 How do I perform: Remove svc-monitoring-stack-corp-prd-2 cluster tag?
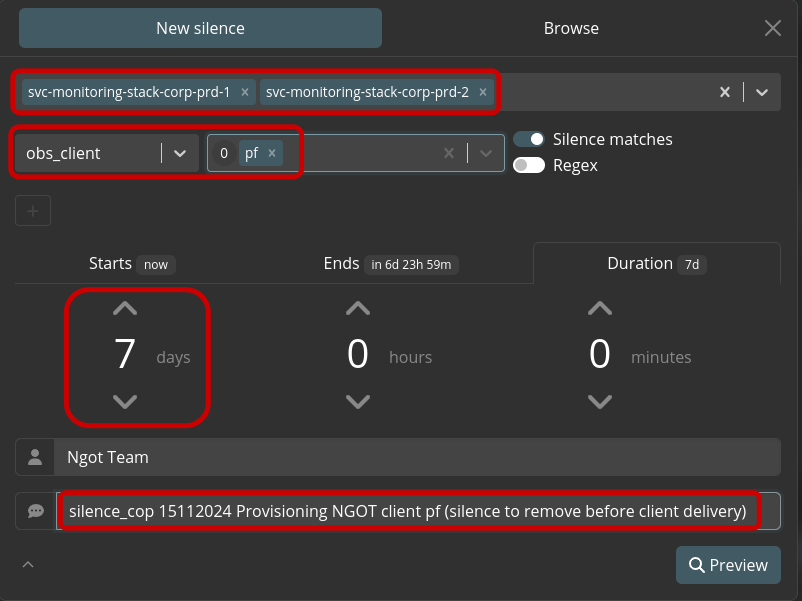tap(483, 92)
